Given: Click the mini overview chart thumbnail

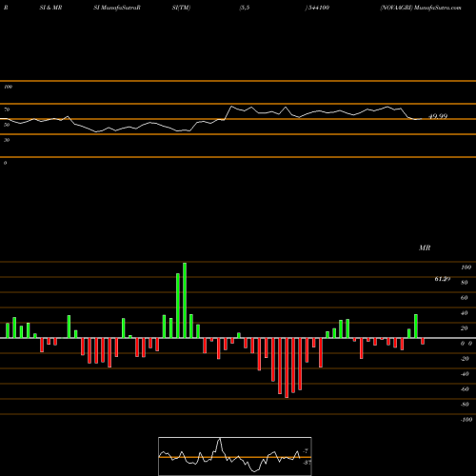Looking at the screenshot, I should (235, 456).
